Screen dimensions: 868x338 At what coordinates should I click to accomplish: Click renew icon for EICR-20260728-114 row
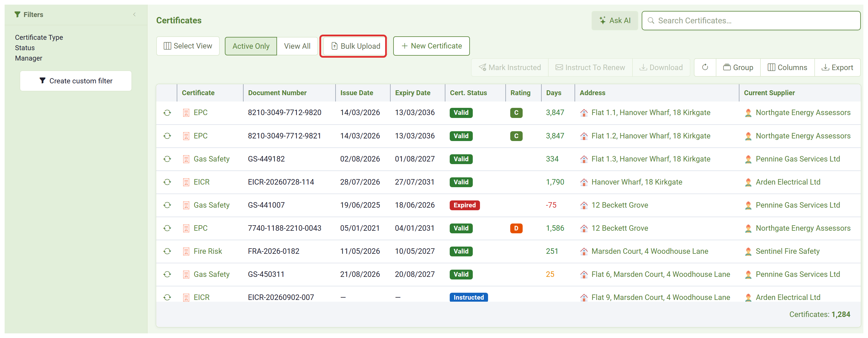coord(167,182)
